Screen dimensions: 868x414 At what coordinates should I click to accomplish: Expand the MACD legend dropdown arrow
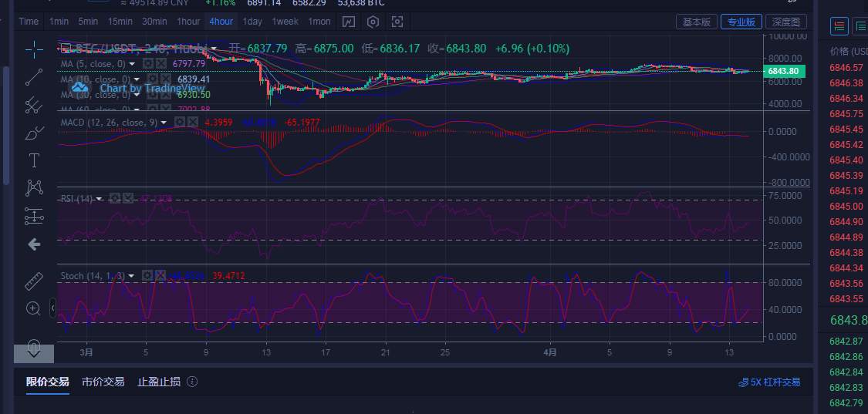coord(164,123)
